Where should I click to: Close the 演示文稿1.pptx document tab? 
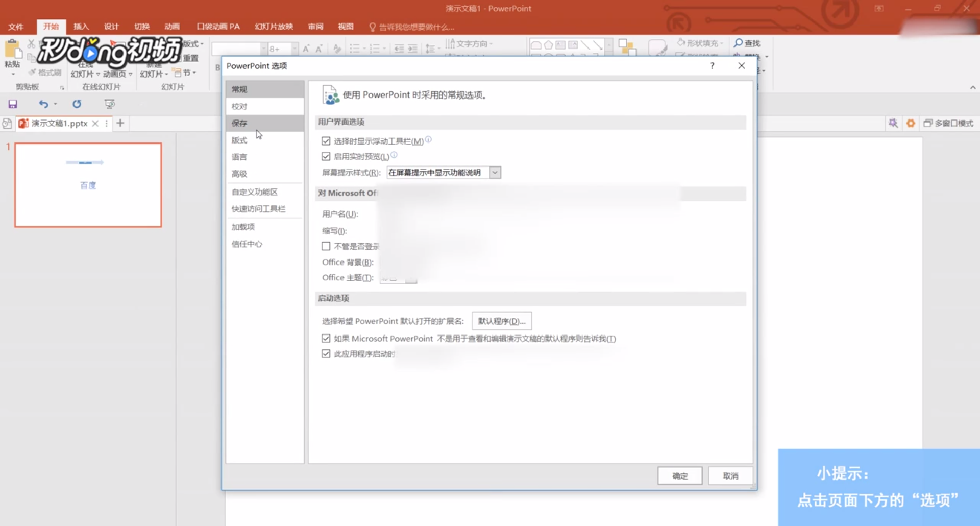click(x=95, y=123)
